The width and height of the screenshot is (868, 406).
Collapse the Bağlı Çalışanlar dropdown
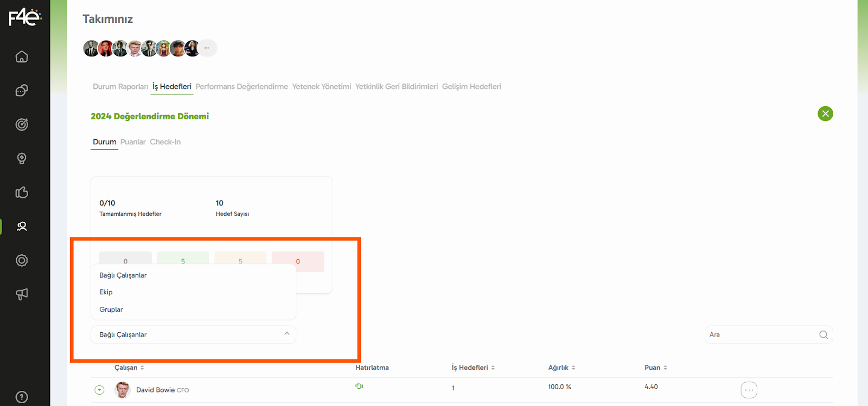click(x=286, y=334)
